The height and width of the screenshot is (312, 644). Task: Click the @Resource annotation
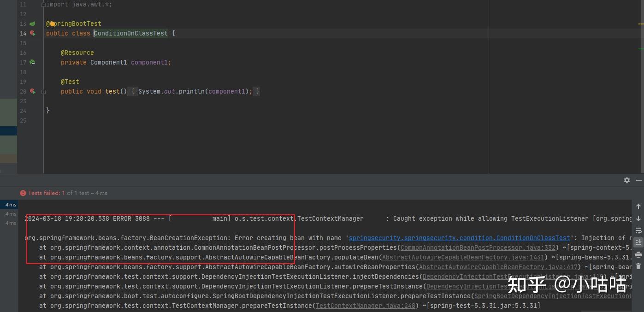click(77, 53)
